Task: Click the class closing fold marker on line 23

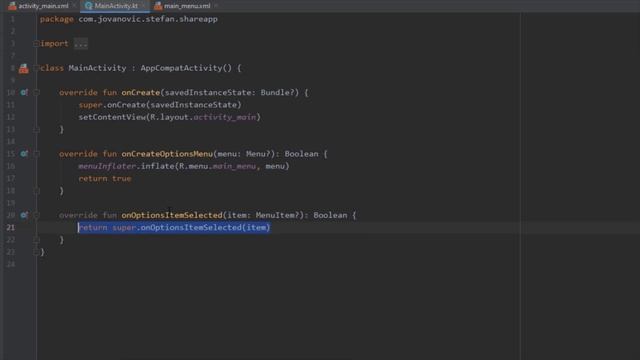Action: (36, 252)
